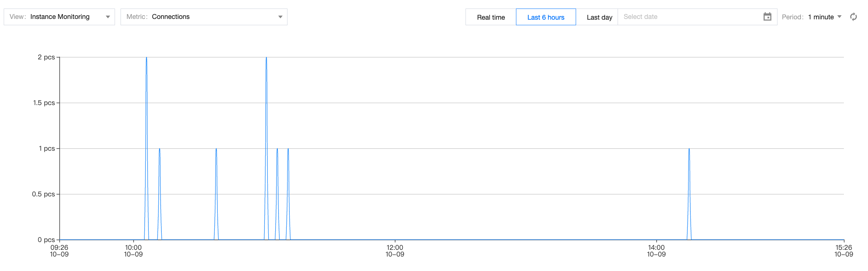Screen dimensions: 868x271
Task: Click the 2 pcs y-axis label
Action: pos(46,57)
